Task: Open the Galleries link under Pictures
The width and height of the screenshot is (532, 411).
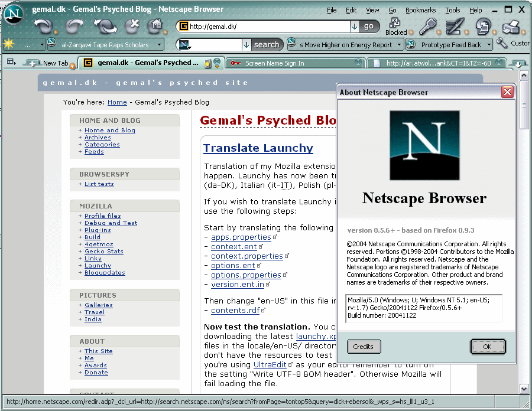Action: tap(98, 305)
